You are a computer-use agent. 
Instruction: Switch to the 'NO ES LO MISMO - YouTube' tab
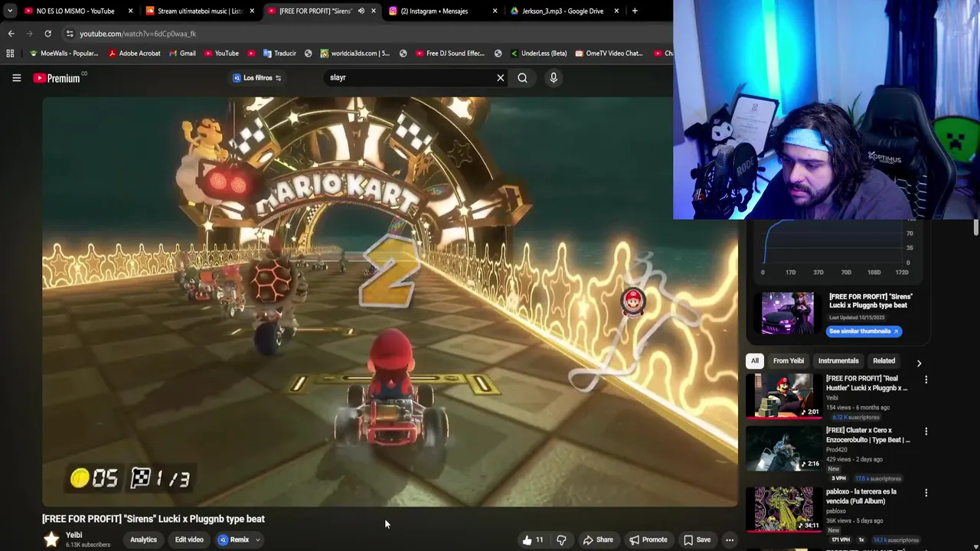click(x=77, y=11)
